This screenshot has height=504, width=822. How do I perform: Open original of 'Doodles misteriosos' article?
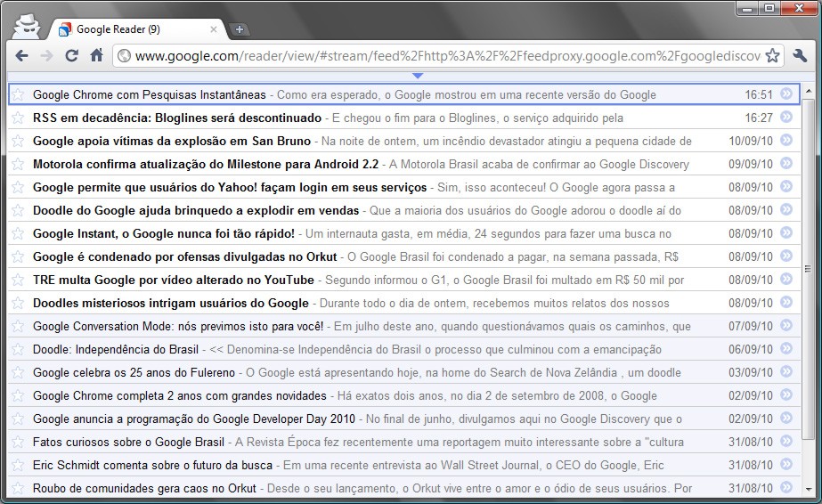(785, 302)
